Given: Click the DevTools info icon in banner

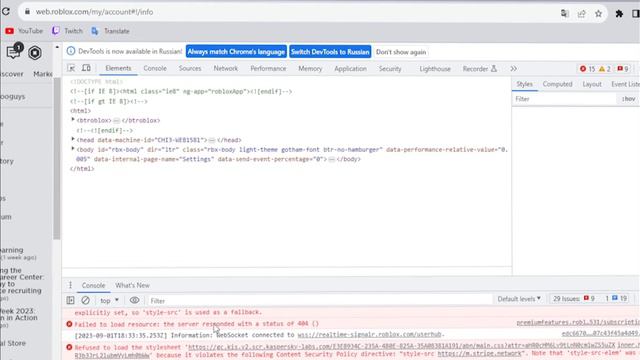Looking at the screenshot, I should [71, 51].
